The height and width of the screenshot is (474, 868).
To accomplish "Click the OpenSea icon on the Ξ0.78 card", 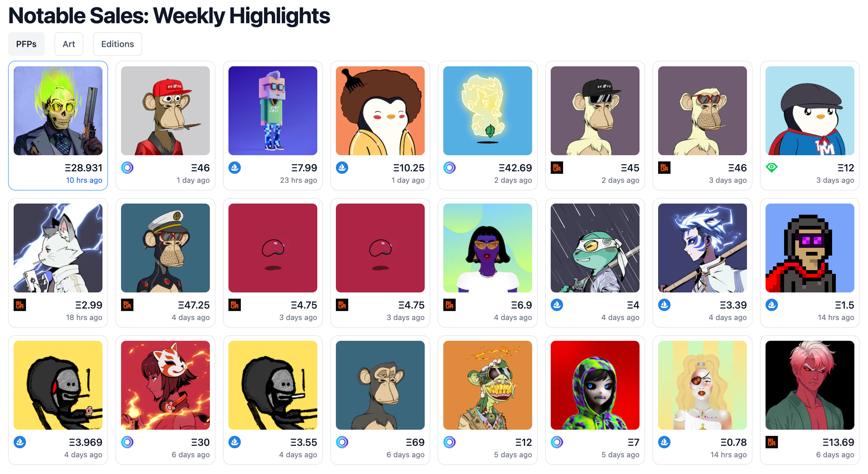I will click(x=664, y=442).
